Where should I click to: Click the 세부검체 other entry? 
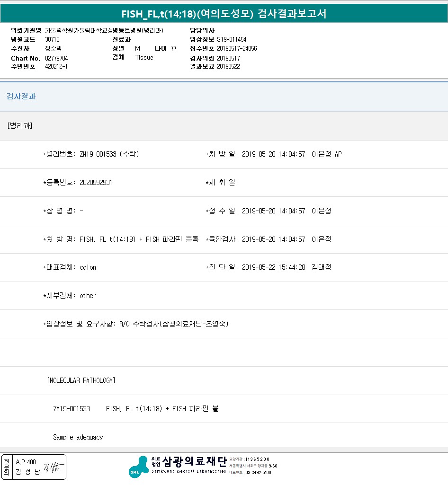pos(88,296)
